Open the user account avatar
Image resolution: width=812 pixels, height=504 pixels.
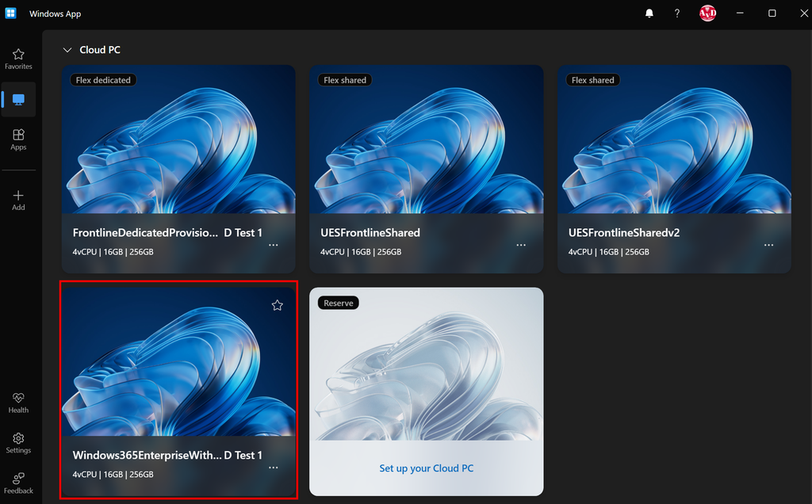(707, 13)
